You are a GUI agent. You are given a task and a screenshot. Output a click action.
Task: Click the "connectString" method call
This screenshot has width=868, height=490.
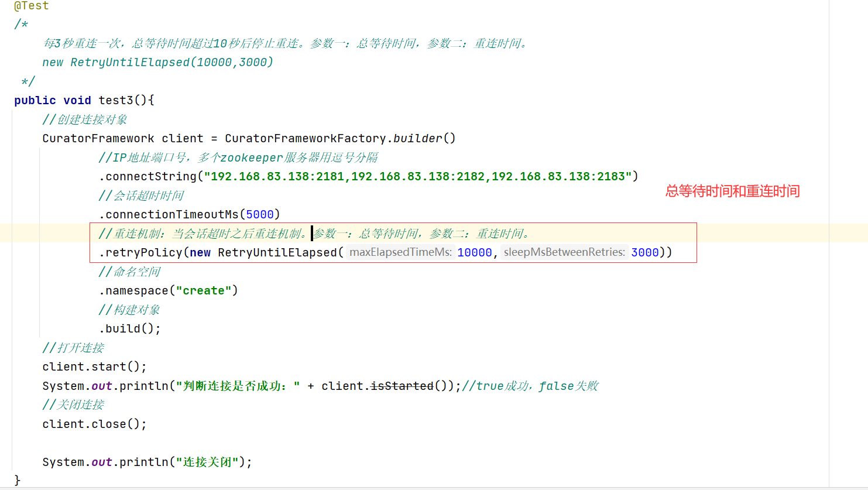151,176
